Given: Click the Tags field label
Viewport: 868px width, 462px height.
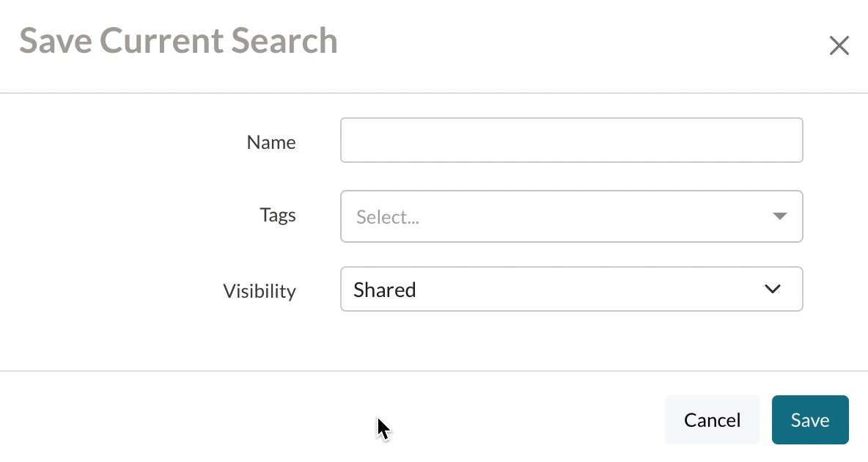Looking at the screenshot, I should click(x=278, y=215).
